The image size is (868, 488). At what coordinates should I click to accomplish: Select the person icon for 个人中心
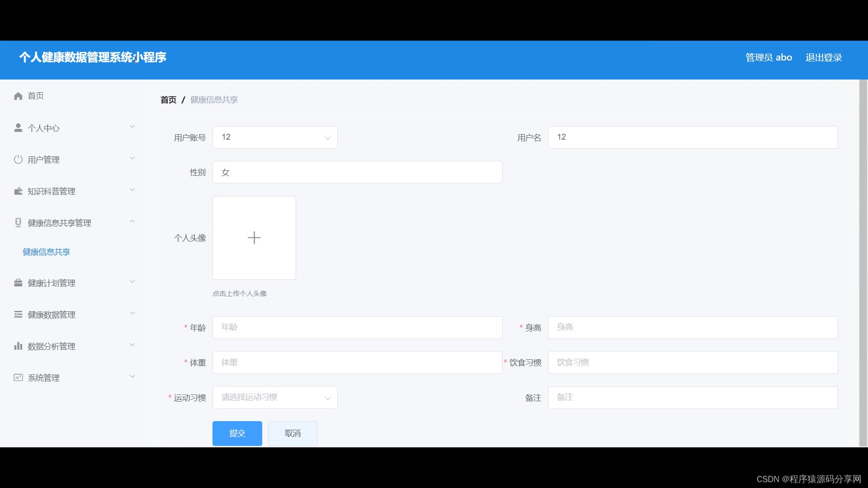(x=18, y=127)
